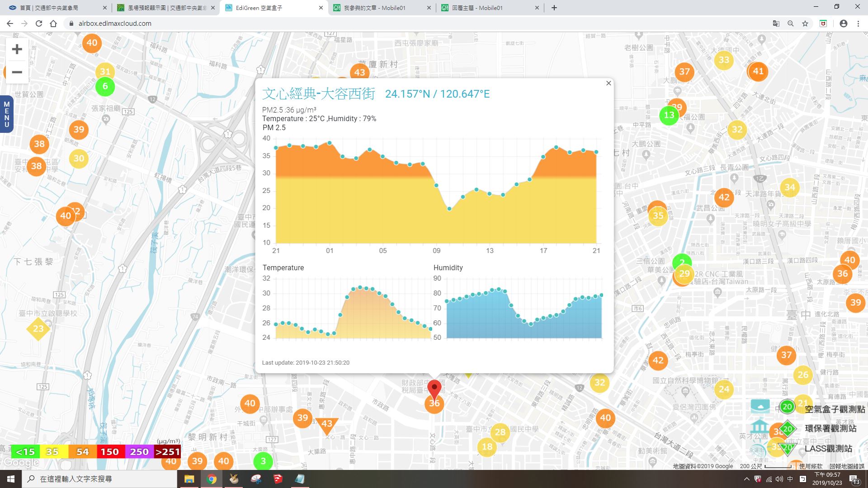Click the sensor title 文心經典-大容西街

pos(319,94)
